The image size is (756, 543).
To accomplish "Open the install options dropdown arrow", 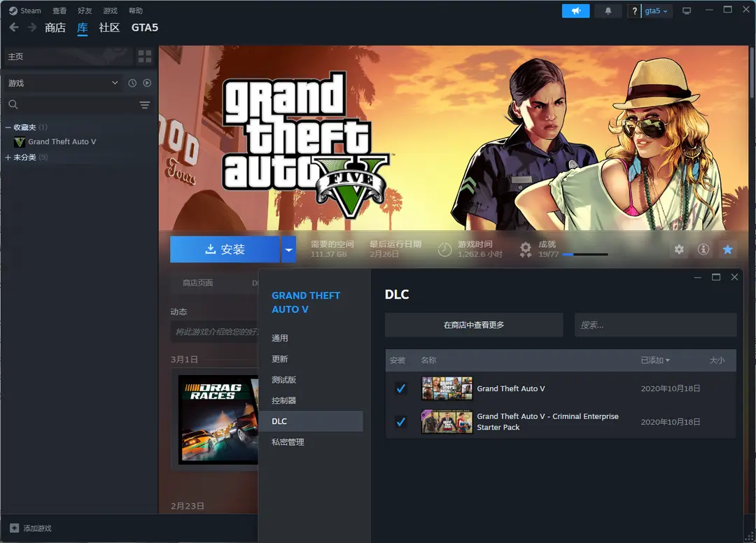I will pos(288,249).
